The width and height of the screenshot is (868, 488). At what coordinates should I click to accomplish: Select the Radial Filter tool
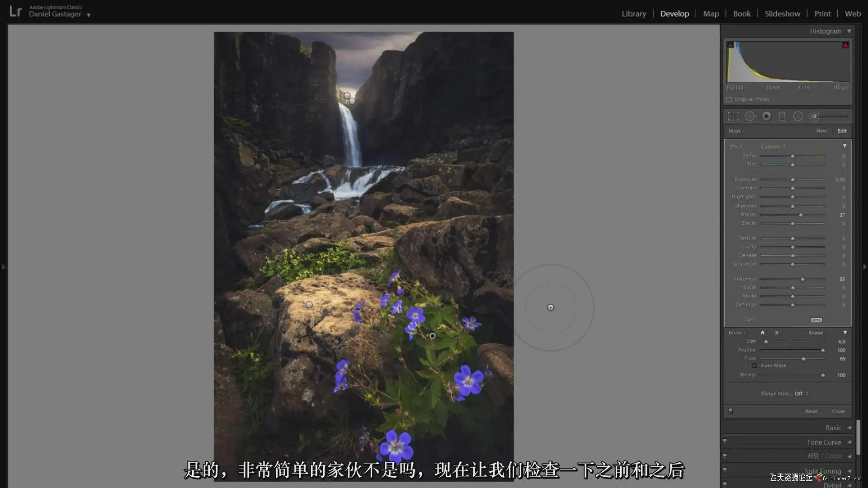[x=798, y=117]
